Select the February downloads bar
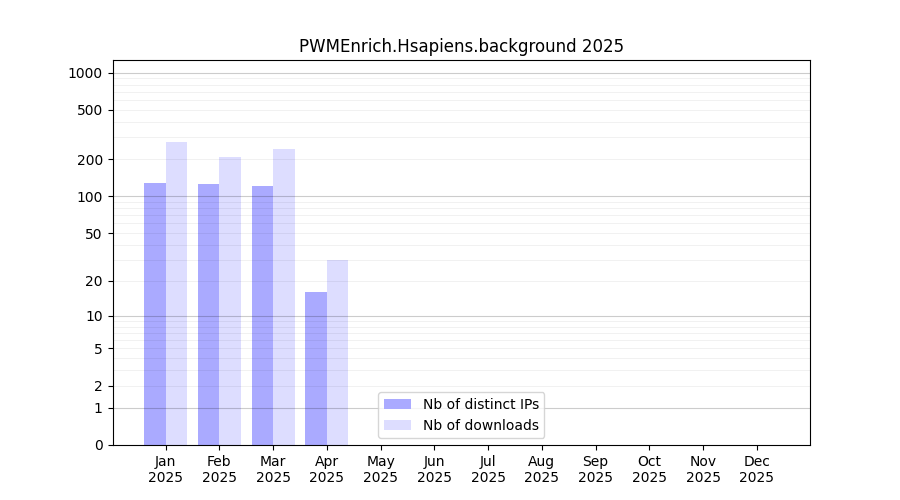 [x=230, y=301]
